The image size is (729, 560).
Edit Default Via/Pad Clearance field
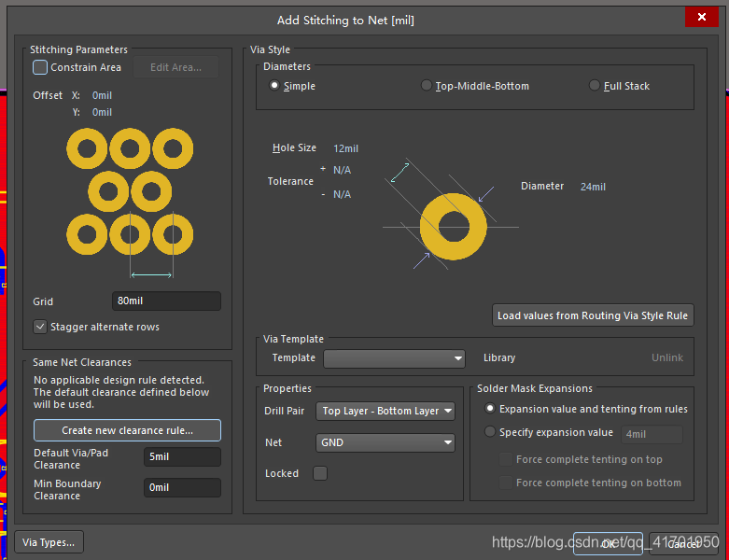(x=182, y=457)
